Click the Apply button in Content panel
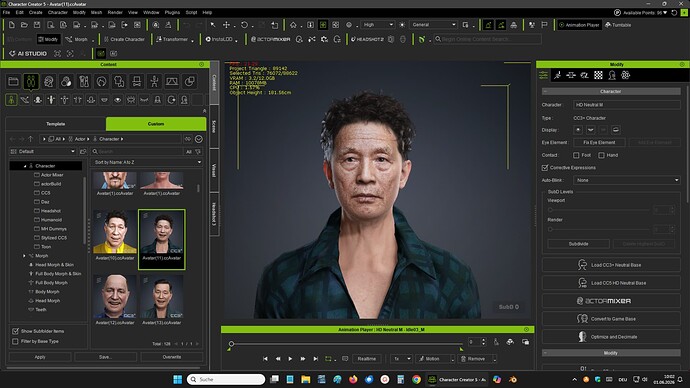The image size is (690, 388). pyautogui.click(x=40, y=357)
